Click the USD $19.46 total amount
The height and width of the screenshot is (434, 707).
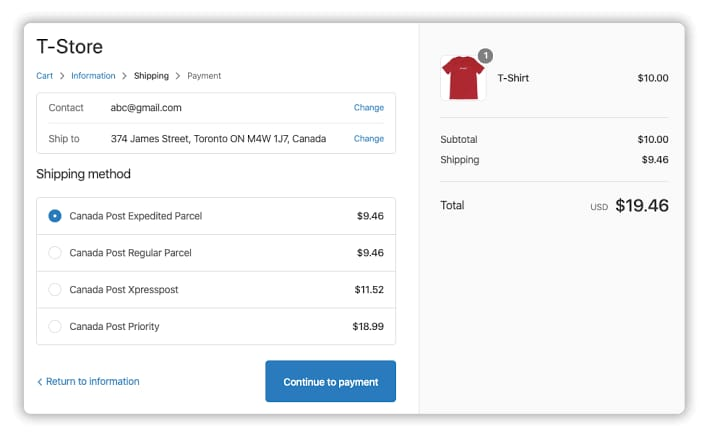point(641,206)
